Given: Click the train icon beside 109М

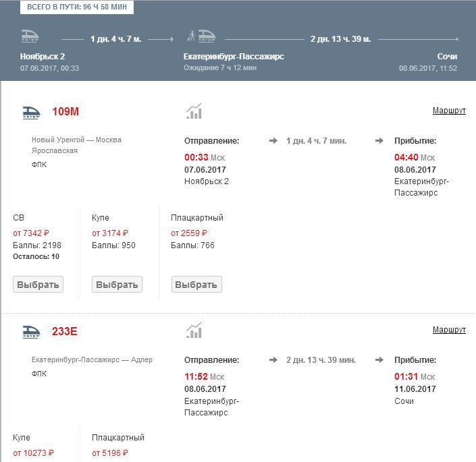Looking at the screenshot, I should click(x=31, y=112).
